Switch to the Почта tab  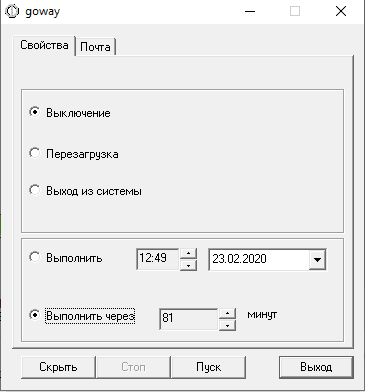[x=95, y=47]
